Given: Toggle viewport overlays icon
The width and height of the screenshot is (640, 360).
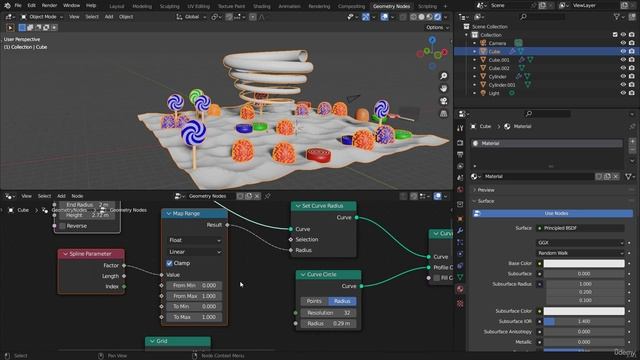Looking at the screenshot, I should tap(384, 17).
